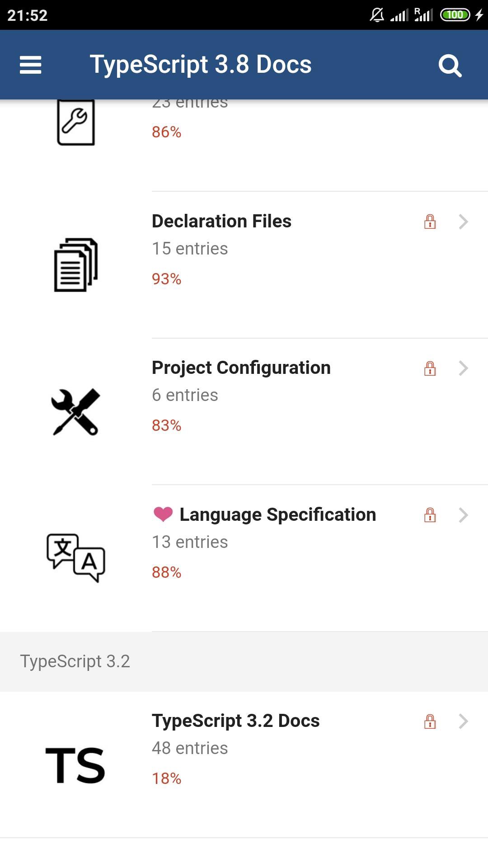The width and height of the screenshot is (488, 868).
Task: Expand Project Configuration with its chevron
Action: (x=463, y=368)
